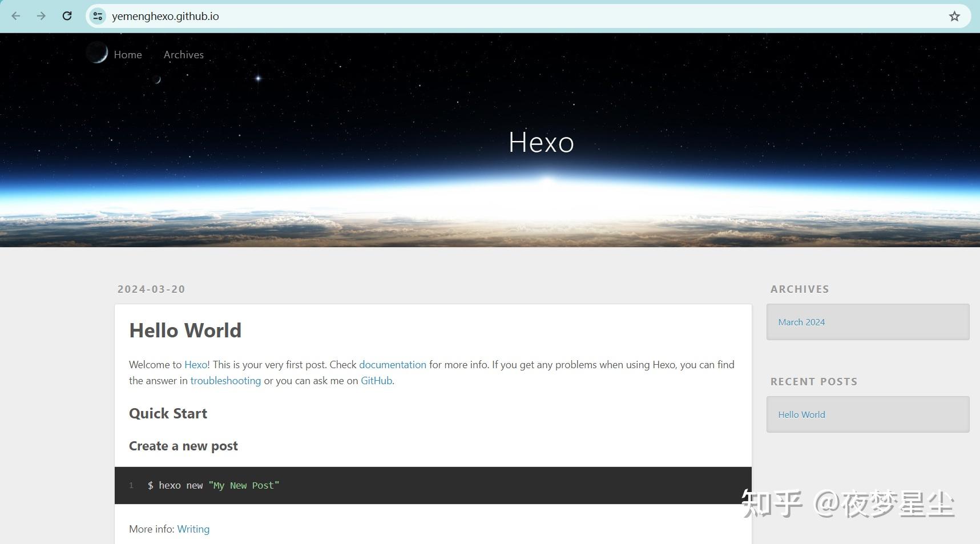980x544 pixels.
Task: Select March 2024 in Archives sidebar
Action: pos(801,321)
